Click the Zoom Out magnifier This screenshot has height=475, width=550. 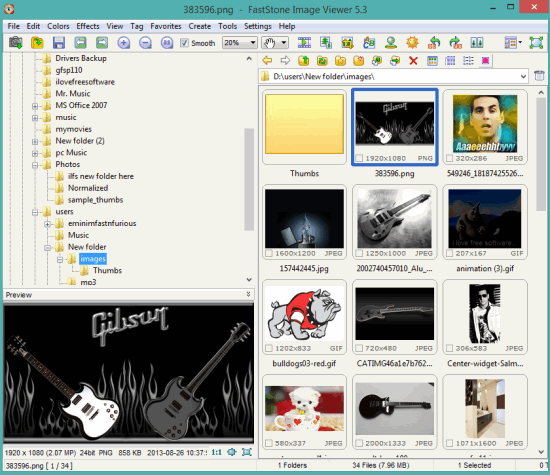coord(145,43)
